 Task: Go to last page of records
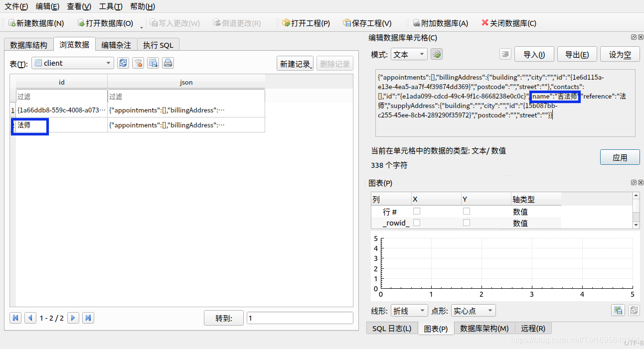coord(88,318)
